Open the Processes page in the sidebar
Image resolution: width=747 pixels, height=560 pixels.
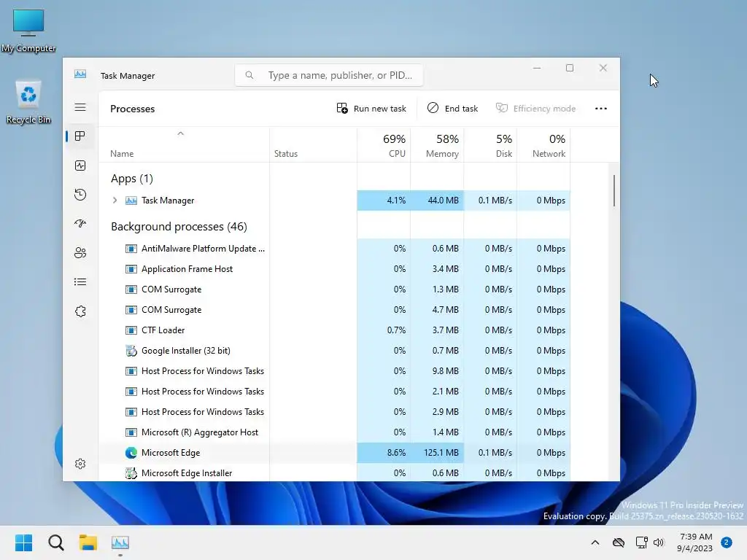(80, 136)
